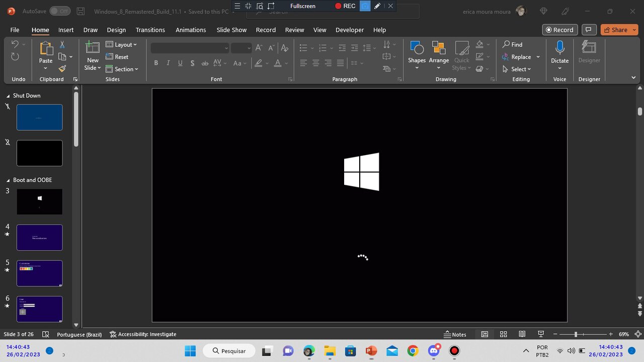Increase list indent level

pos(355,48)
